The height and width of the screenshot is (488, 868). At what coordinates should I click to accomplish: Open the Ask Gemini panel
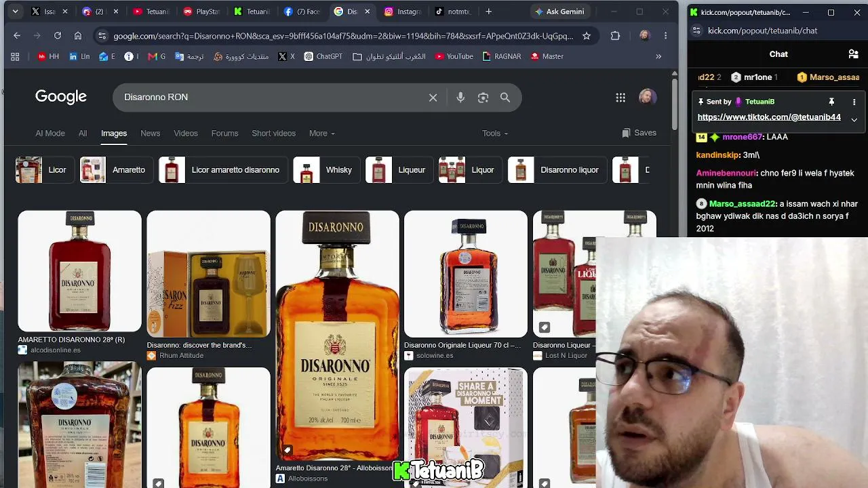[x=559, y=12]
